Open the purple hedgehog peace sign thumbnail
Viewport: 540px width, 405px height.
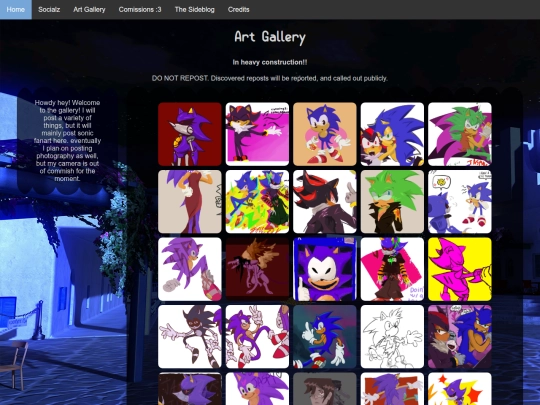tap(257, 336)
